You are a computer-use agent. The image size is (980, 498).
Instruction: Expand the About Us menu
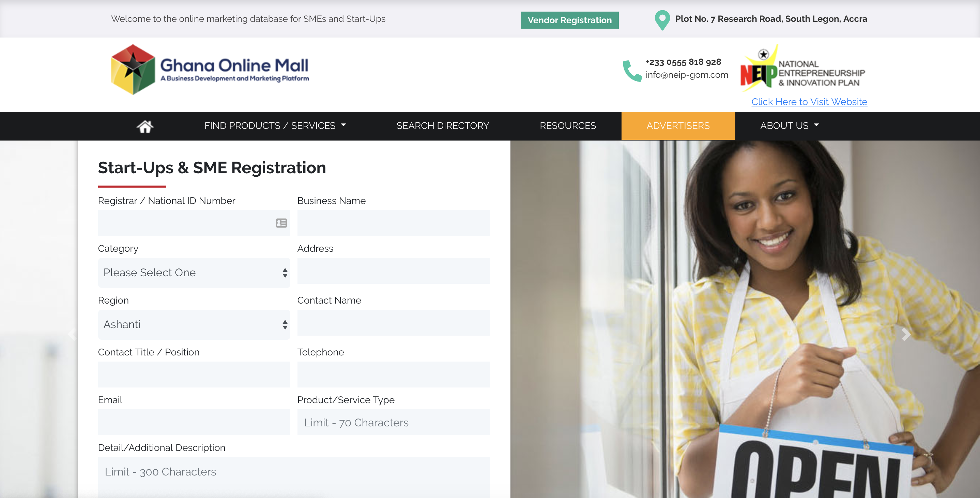pyautogui.click(x=790, y=126)
